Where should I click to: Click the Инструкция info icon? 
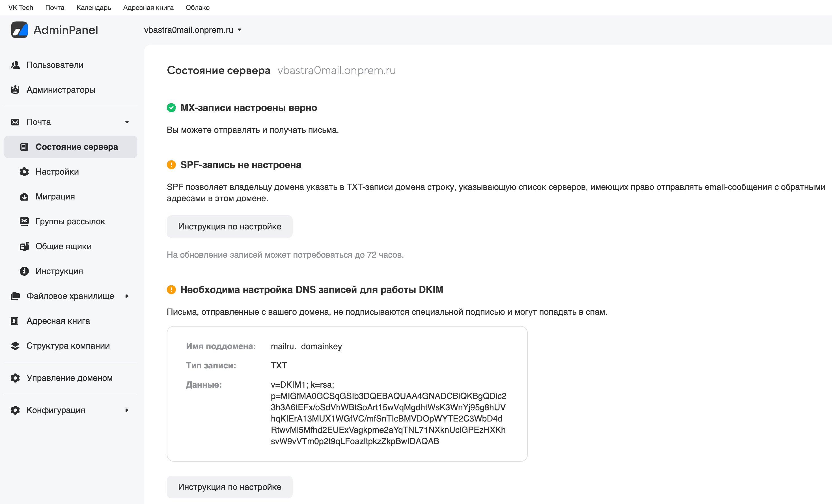click(24, 271)
